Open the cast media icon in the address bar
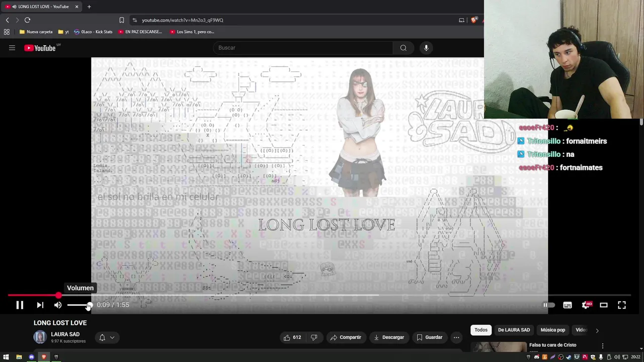The image size is (644, 362). pyautogui.click(x=461, y=20)
